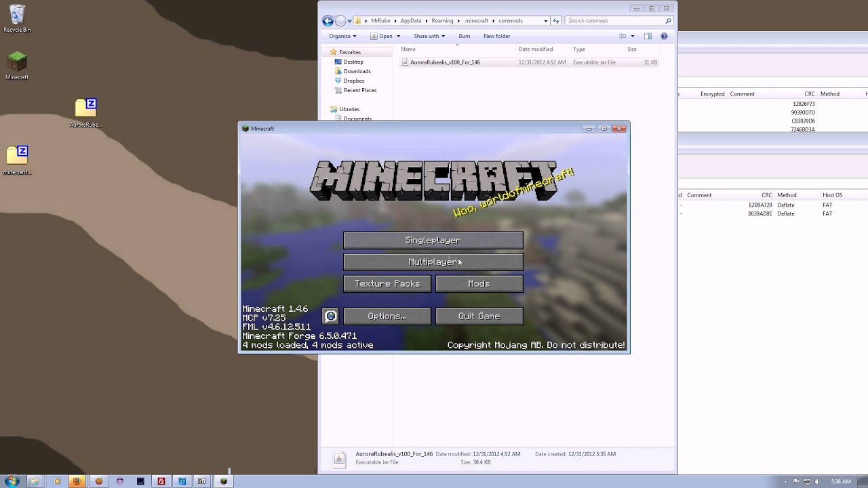Viewport: 868px width, 488px height.
Task: Click Host OS column header in lower archive window
Action: [833, 195]
